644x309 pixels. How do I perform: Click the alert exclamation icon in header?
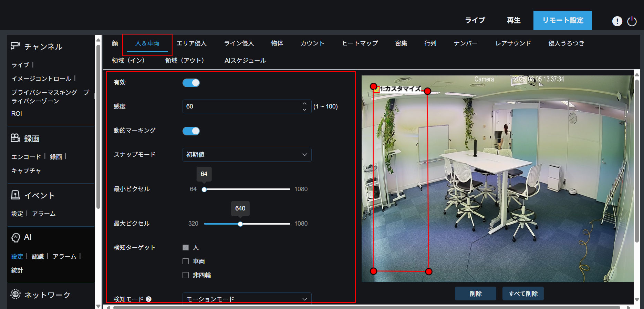[617, 21]
